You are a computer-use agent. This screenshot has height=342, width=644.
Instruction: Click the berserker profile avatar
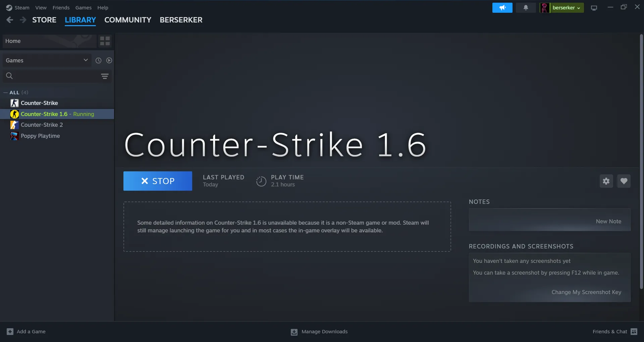point(545,8)
